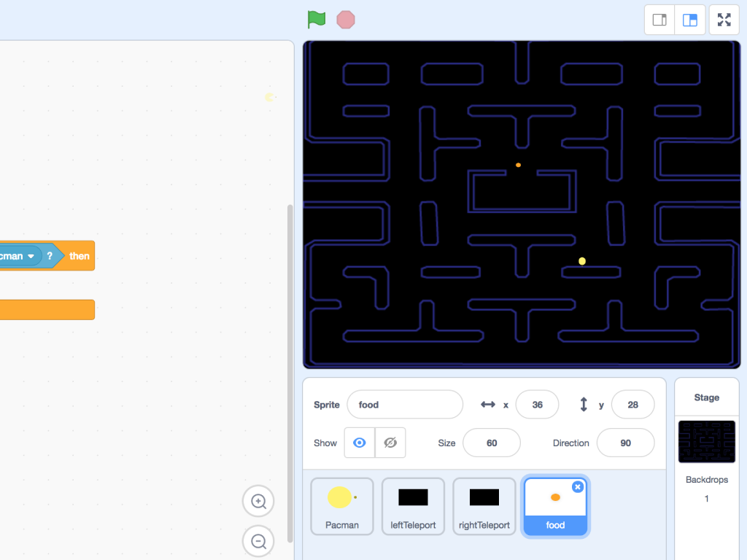
Task: Click the 'Backdrops' label
Action: pyautogui.click(x=706, y=480)
